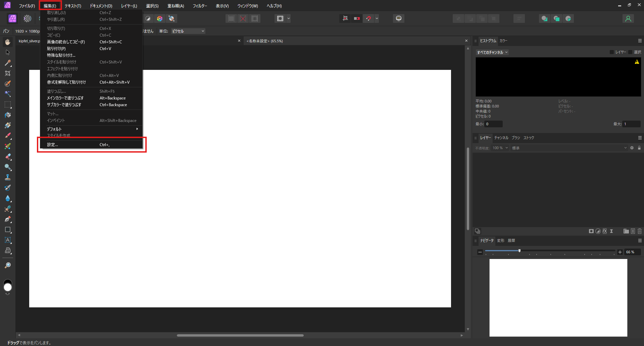Viewport: 644px width, 346px height.
Task: Open the Photo Persona icon
Action: (12, 18)
